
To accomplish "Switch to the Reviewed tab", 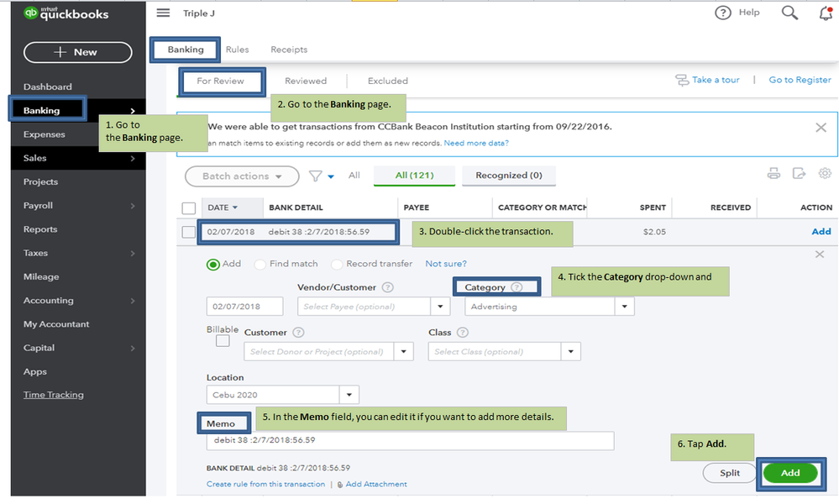I will tap(306, 81).
